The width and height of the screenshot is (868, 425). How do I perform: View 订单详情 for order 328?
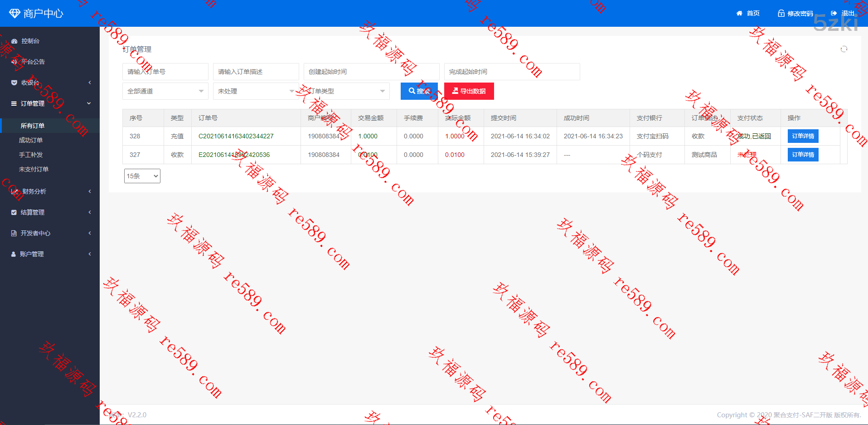click(802, 136)
